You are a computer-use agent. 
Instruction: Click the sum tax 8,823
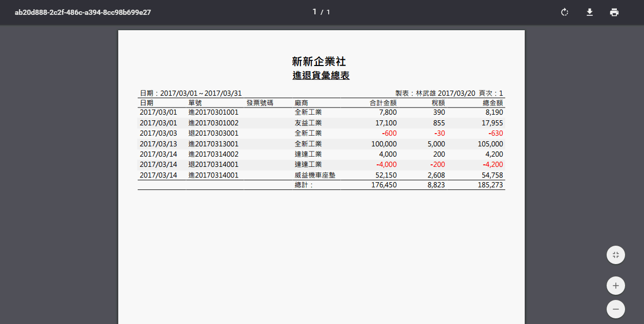436,185
